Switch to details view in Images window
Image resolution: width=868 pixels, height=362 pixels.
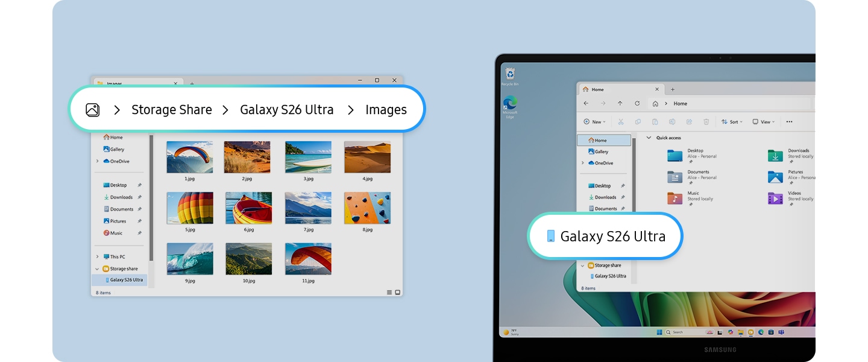(389, 293)
